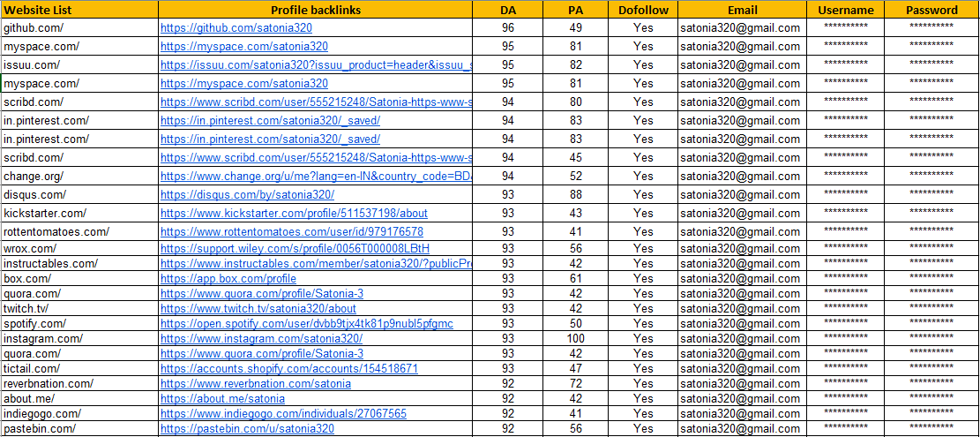Follow the change.org profile backlink
Viewport: 980px width, 437px height.
pyautogui.click(x=317, y=177)
